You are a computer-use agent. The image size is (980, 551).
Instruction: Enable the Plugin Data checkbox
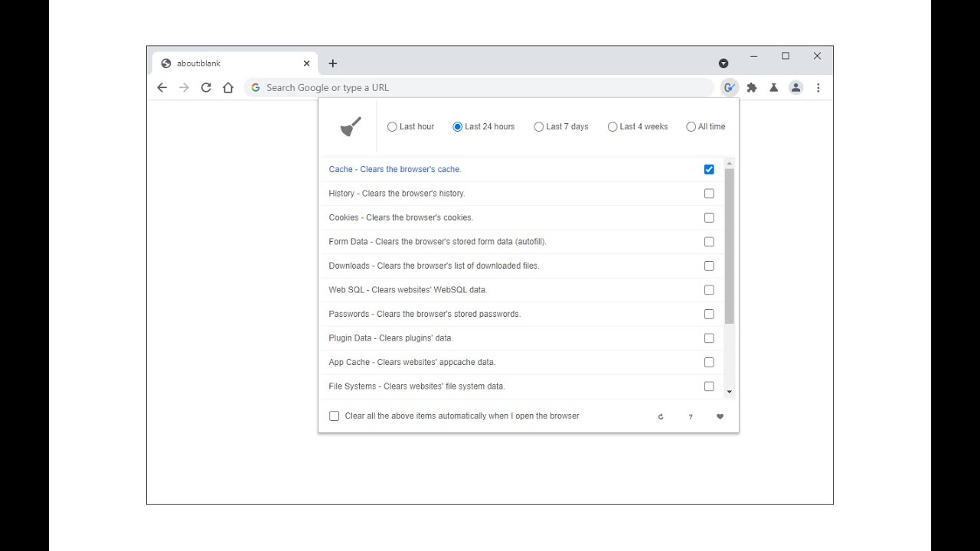coord(709,338)
